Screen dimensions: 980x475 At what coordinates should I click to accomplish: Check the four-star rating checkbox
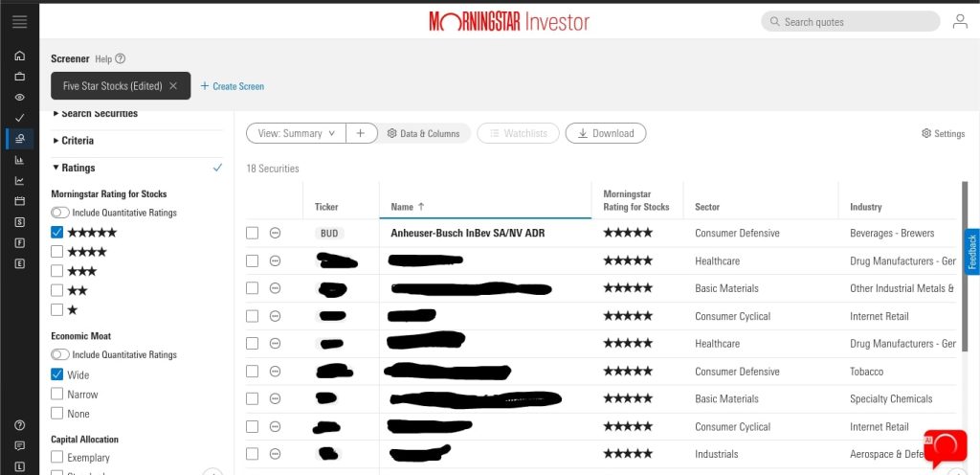point(56,252)
